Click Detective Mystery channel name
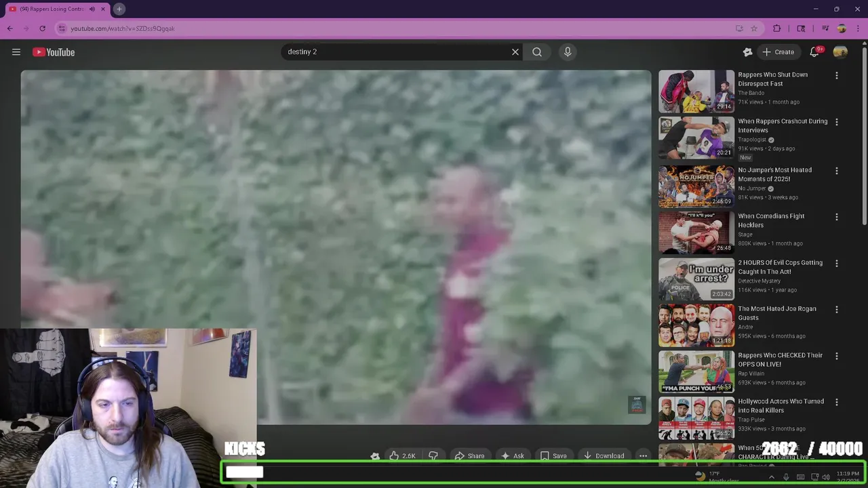Viewport: 868px width, 488px height. 759,281
